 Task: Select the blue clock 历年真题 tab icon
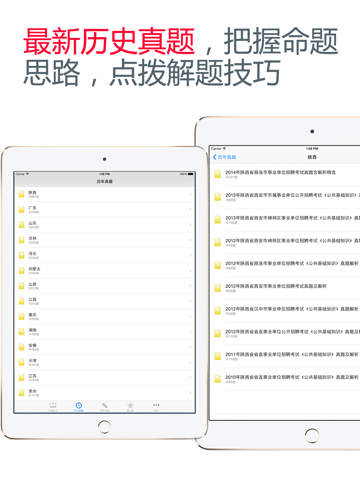tap(79, 405)
